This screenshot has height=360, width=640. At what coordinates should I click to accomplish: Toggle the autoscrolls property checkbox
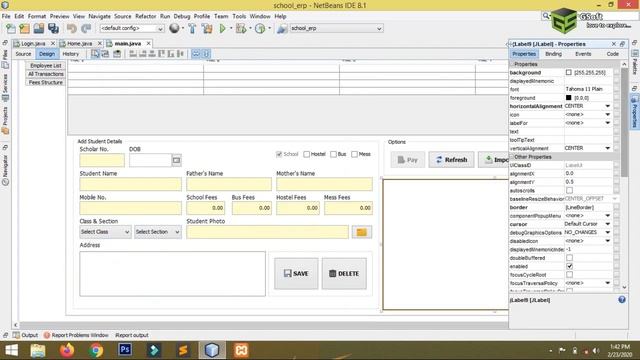(x=569, y=191)
